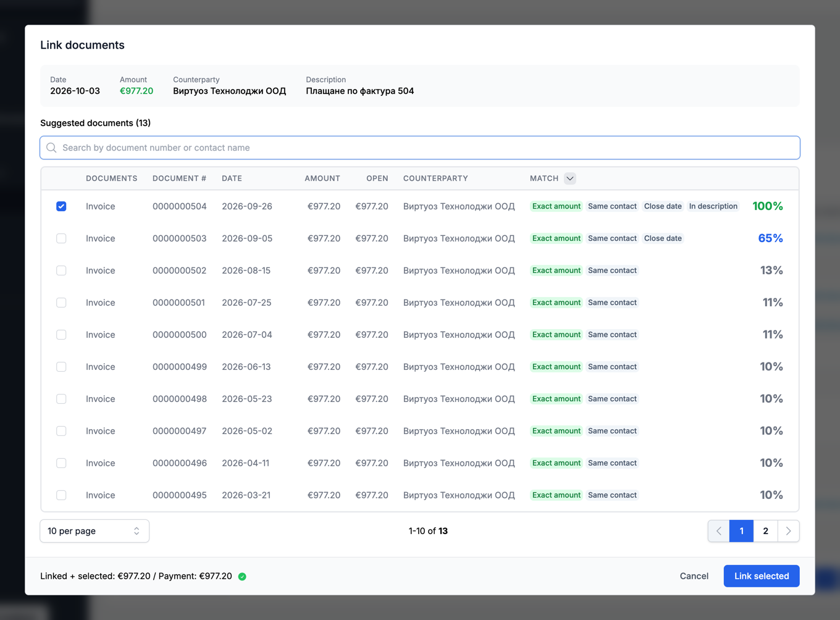Tick checkbox of invoice 0000000496
The height and width of the screenshot is (620, 840).
click(x=61, y=463)
